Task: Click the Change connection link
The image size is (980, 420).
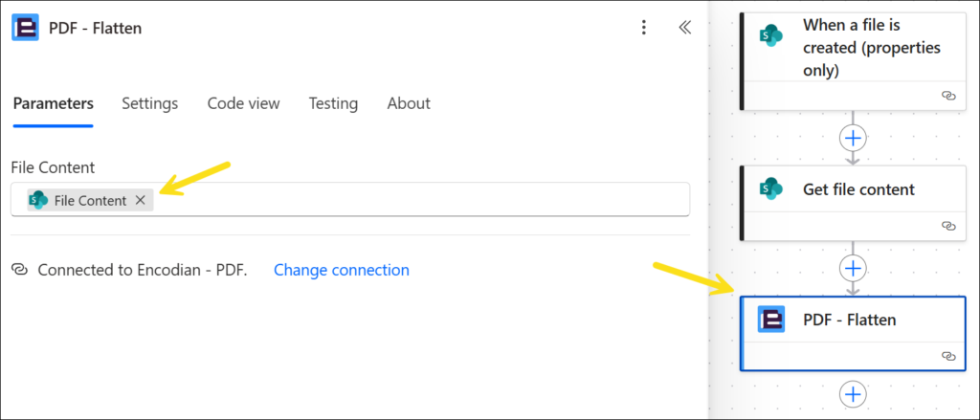Action: [x=342, y=270]
